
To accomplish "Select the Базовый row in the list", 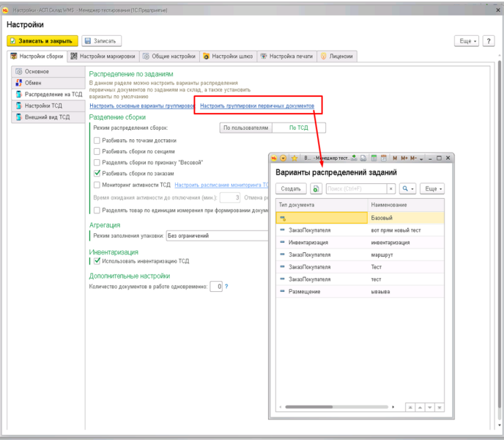I will pyautogui.click(x=360, y=218).
